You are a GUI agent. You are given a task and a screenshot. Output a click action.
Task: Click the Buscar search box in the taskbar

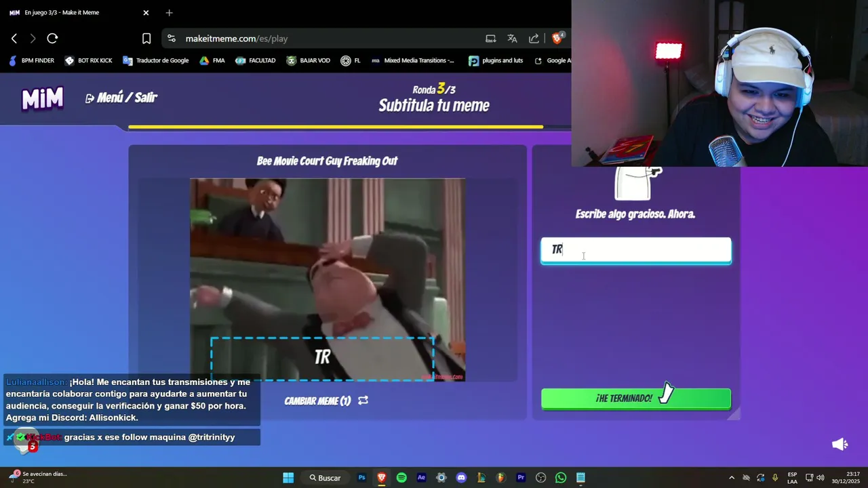[x=325, y=478]
